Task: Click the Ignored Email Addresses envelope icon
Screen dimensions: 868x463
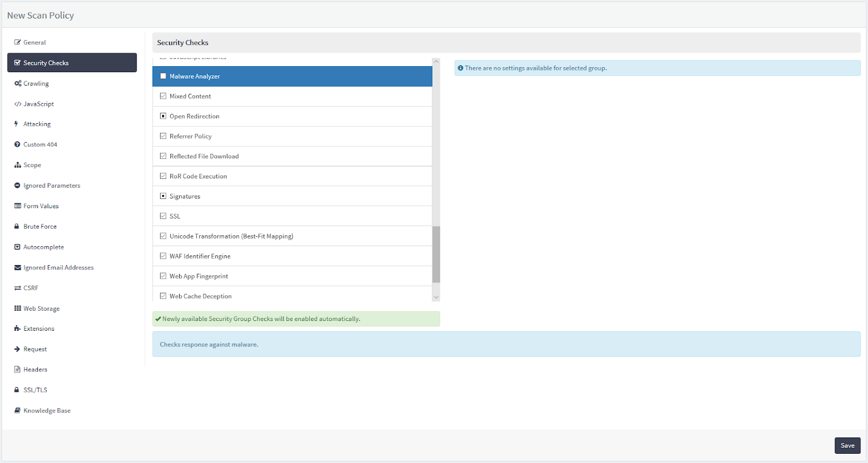Action: [17, 268]
